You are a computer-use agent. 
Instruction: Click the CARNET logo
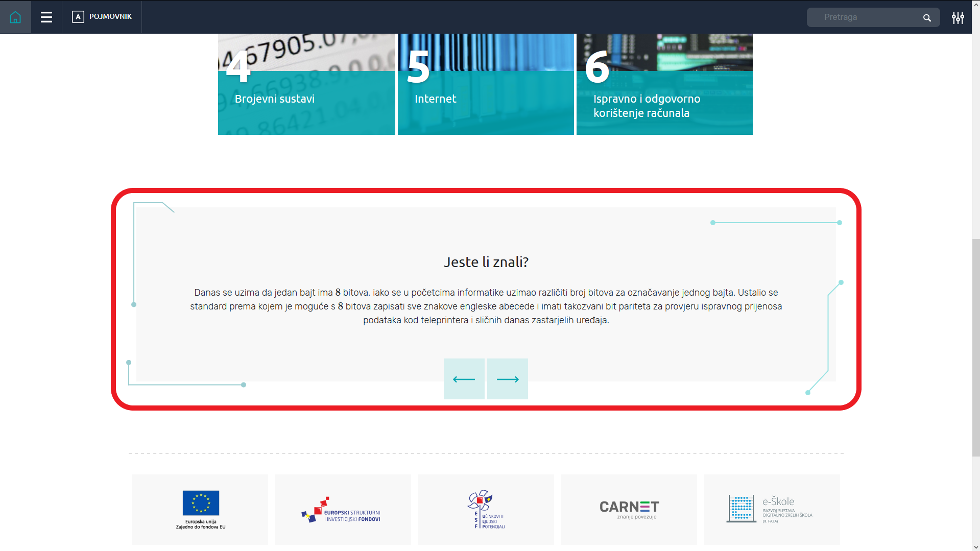coord(629,509)
